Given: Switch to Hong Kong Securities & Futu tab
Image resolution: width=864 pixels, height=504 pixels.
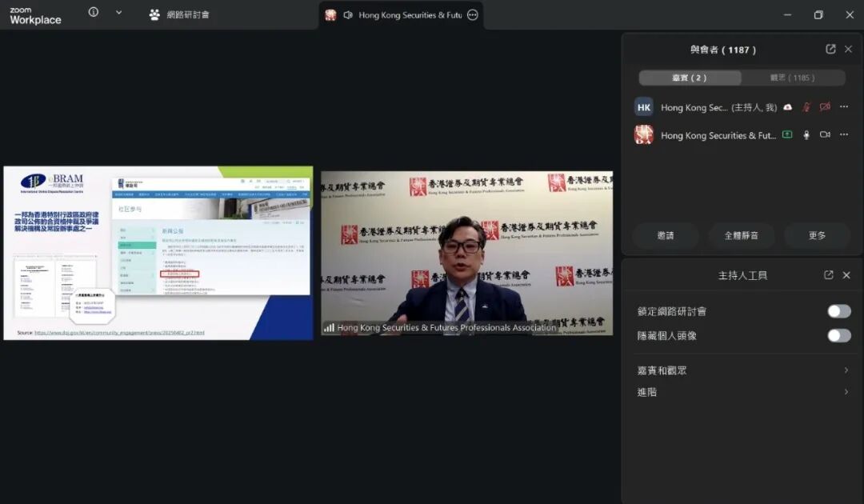Looking at the screenshot, I should tap(401, 15).
